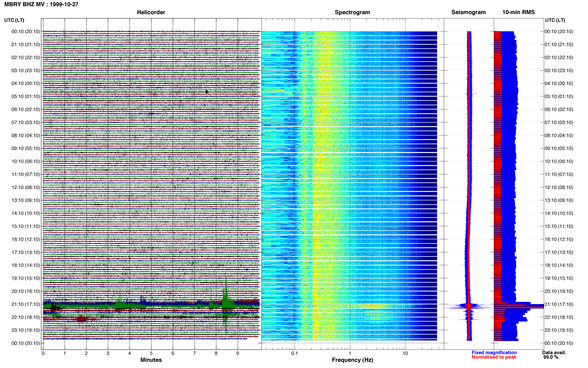Click frequency tick '0.1' on spectrogram axis
588x368 pixels.
[x=295, y=353]
